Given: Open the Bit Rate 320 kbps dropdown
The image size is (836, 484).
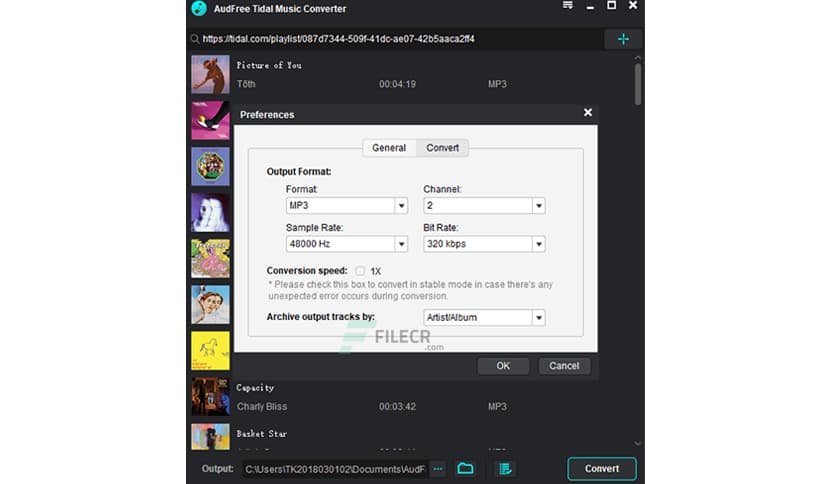Looking at the screenshot, I should coord(484,244).
